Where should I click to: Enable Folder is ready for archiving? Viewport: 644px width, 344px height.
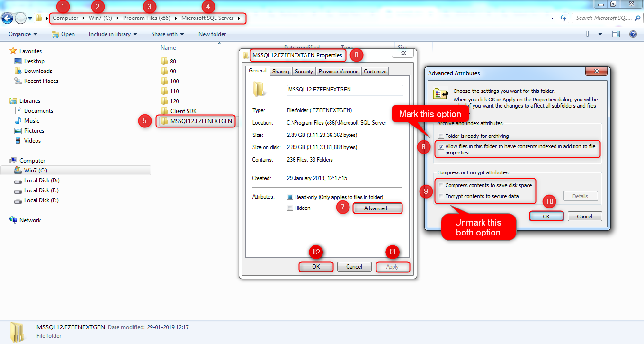(x=441, y=136)
